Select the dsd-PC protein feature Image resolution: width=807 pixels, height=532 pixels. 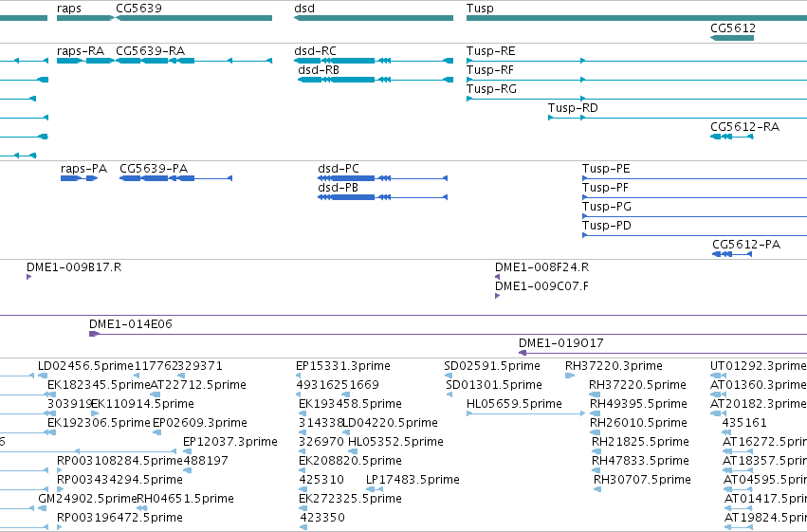pyautogui.click(x=383, y=178)
